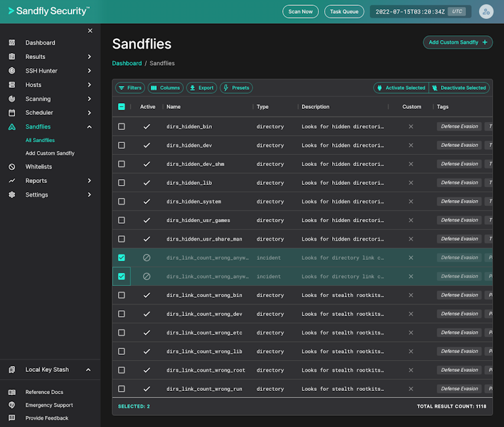Open the Task Queue button
This screenshot has height=427, width=504.
click(x=344, y=12)
